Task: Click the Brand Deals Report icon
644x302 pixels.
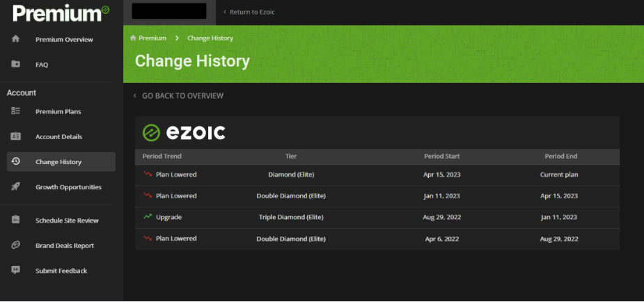Action: [x=15, y=245]
